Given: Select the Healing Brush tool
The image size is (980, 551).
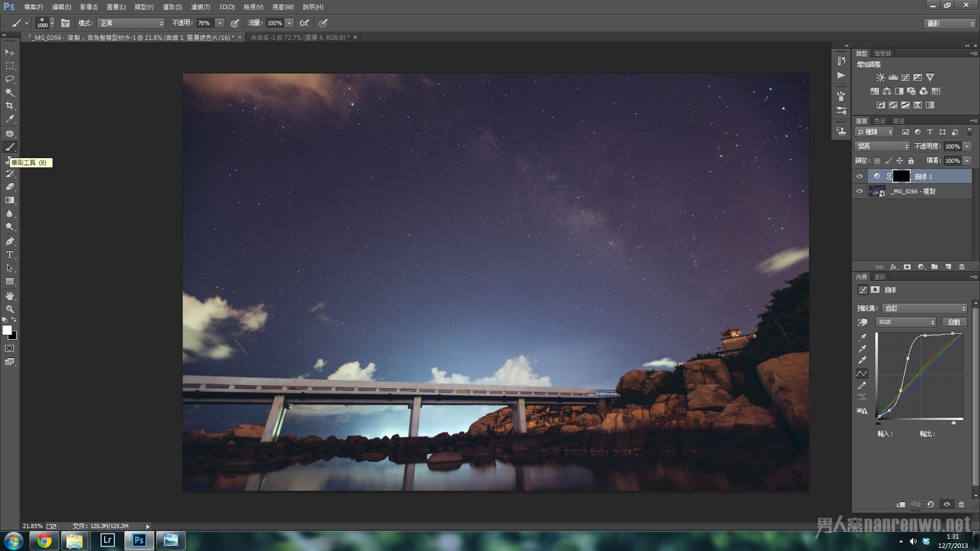Looking at the screenshot, I should point(10,133).
